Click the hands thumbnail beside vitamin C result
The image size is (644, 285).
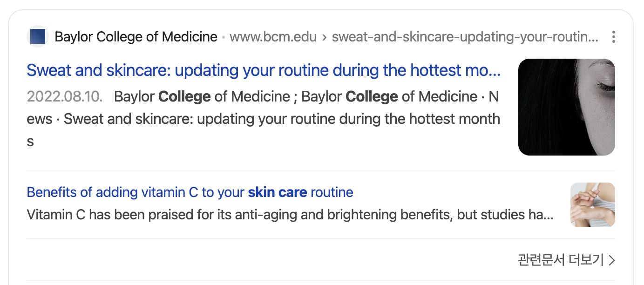(x=592, y=205)
